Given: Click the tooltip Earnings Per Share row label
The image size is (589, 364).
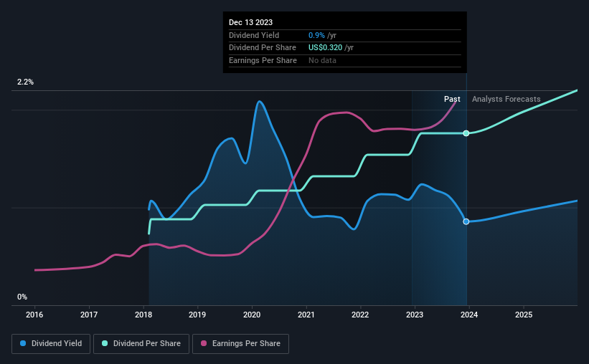Looking at the screenshot, I should 263,60.
